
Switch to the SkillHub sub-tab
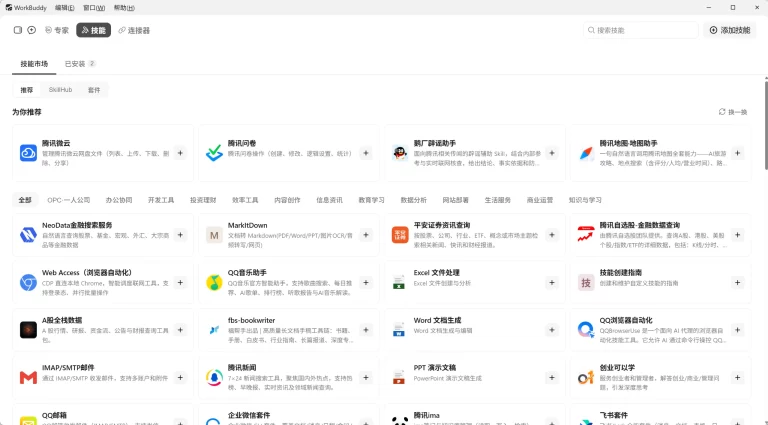[x=60, y=90]
